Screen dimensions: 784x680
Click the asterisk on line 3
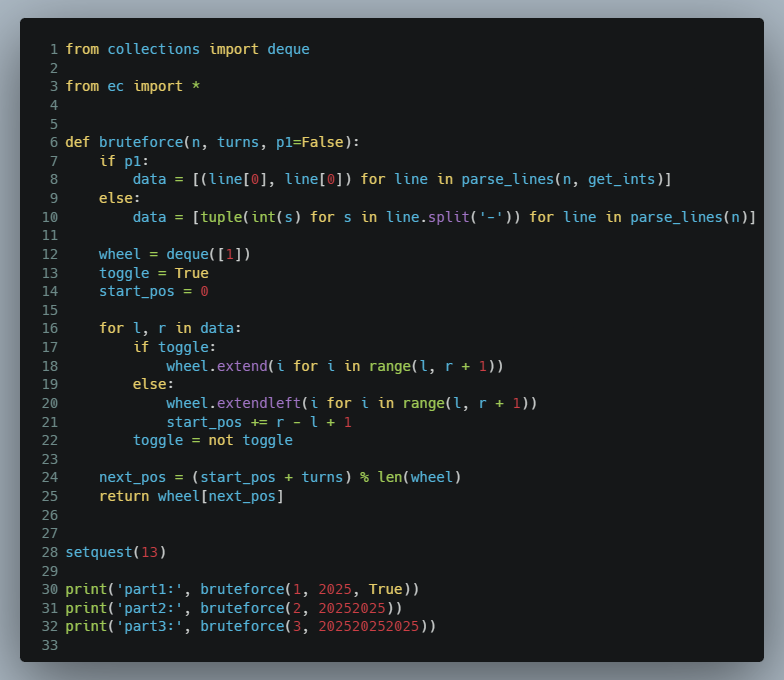[196, 86]
